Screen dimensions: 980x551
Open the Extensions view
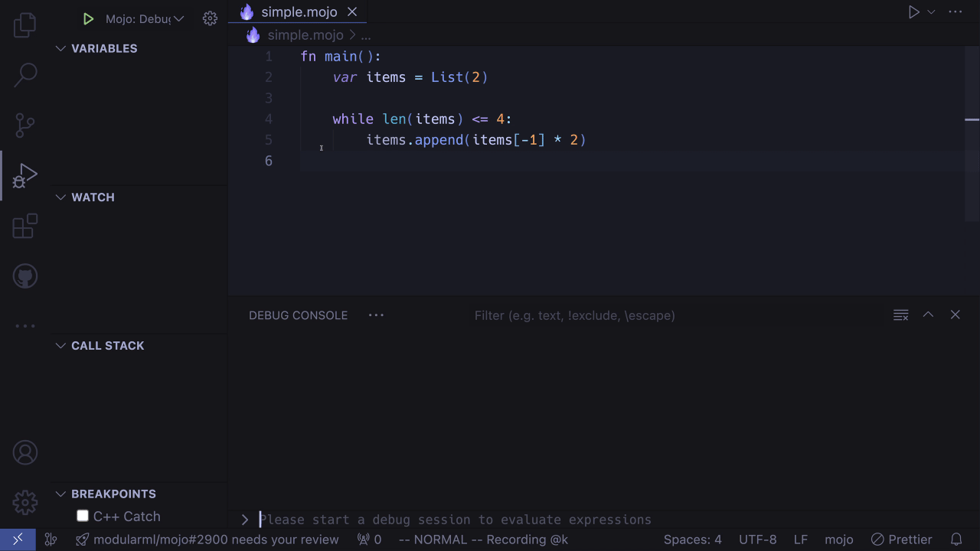[25, 226]
